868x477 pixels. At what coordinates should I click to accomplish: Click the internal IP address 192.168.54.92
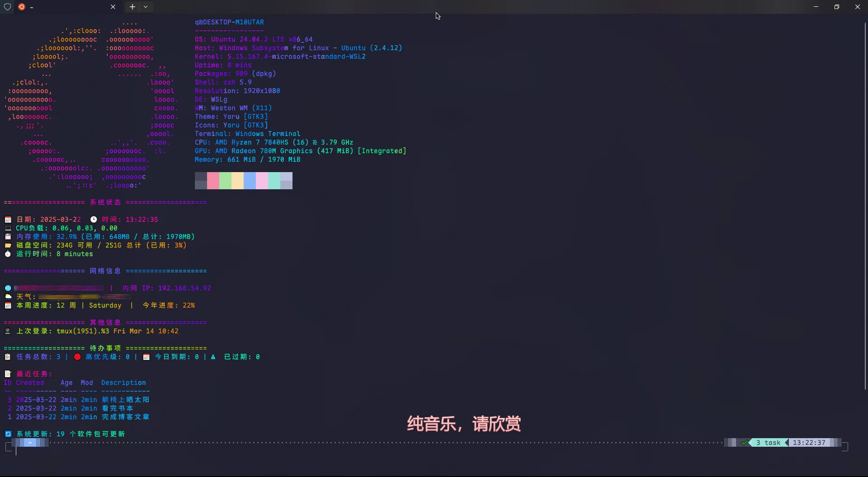[x=184, y=288]
